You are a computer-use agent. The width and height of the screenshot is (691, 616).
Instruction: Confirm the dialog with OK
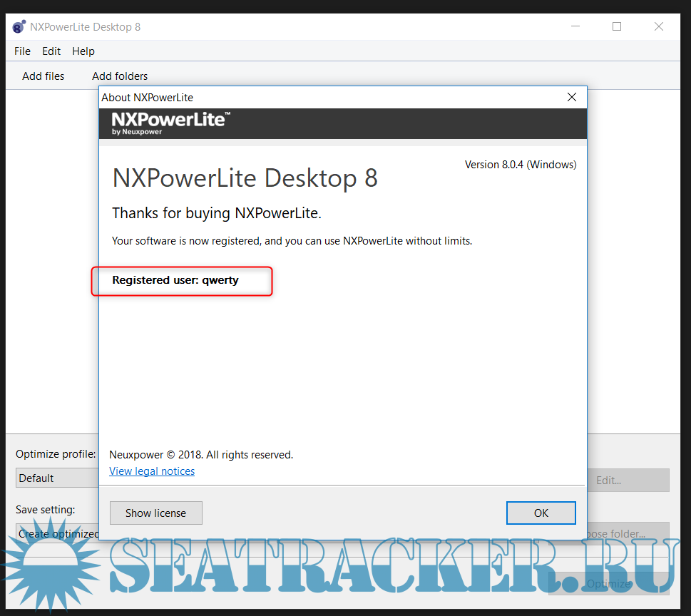point(541,513)
